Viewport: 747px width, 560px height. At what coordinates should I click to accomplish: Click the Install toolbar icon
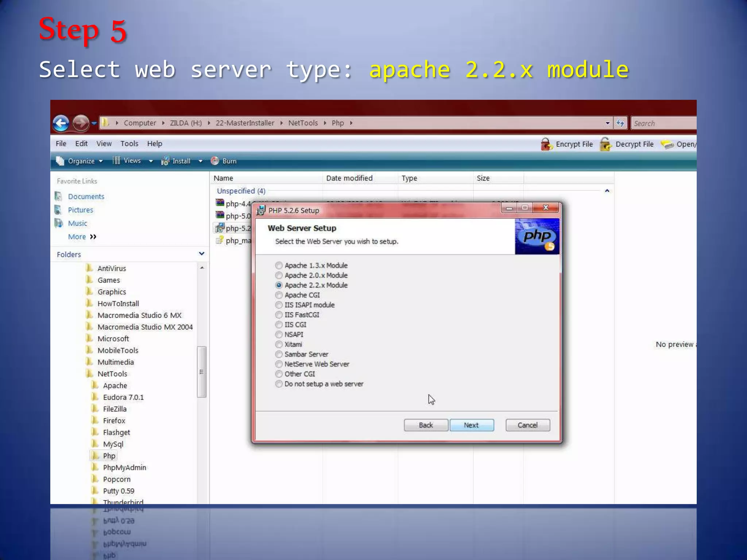165,161
